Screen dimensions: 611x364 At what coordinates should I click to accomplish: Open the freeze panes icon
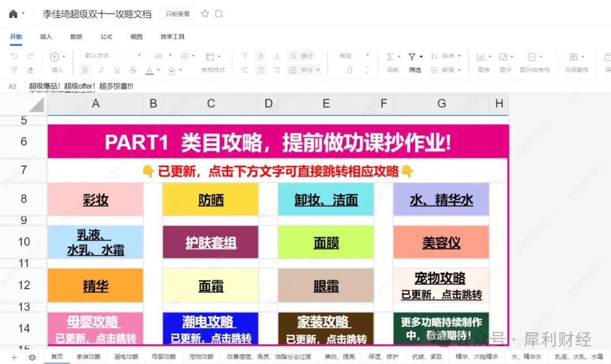pos(574,57)
